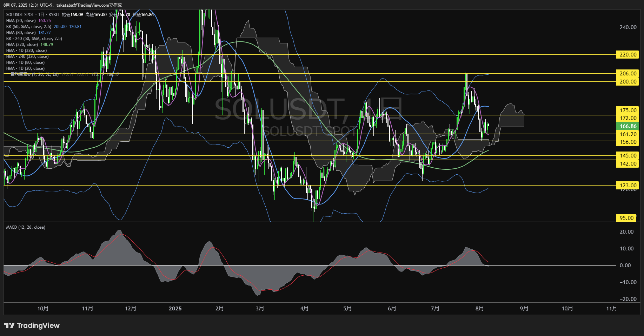Image resolution: width=644 pixels, height=336 pixels.
Task: Click the 2月 time axis label
Action: click(219, 309)
